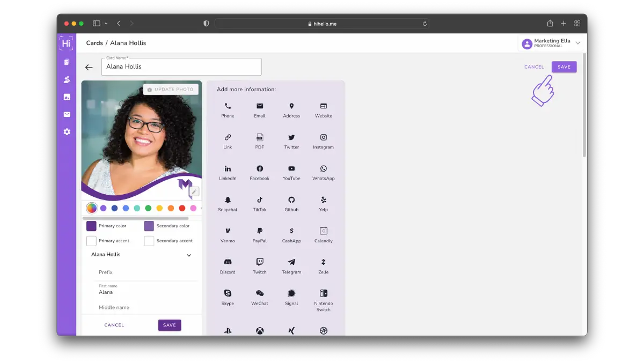
Task: Add Skype contact
Action: pos(228,298)
